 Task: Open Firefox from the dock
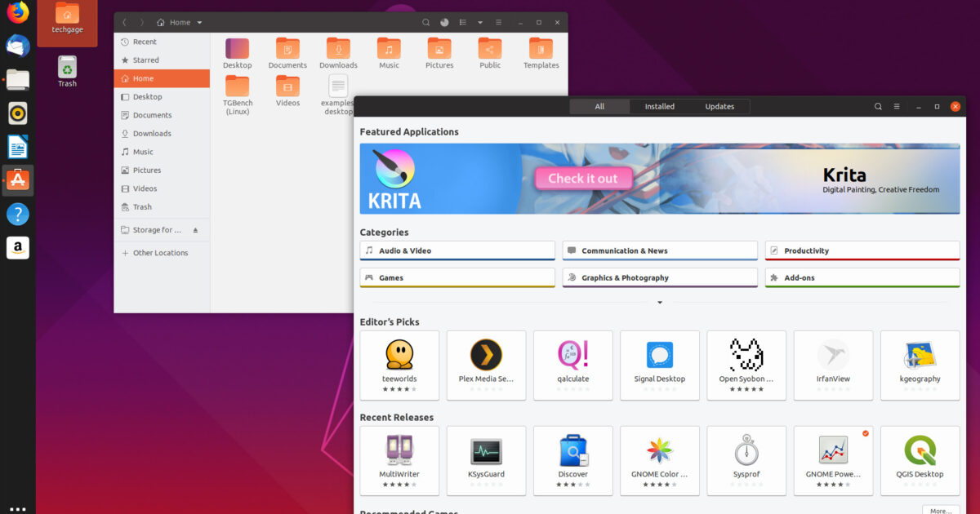[x=17, y=13]
